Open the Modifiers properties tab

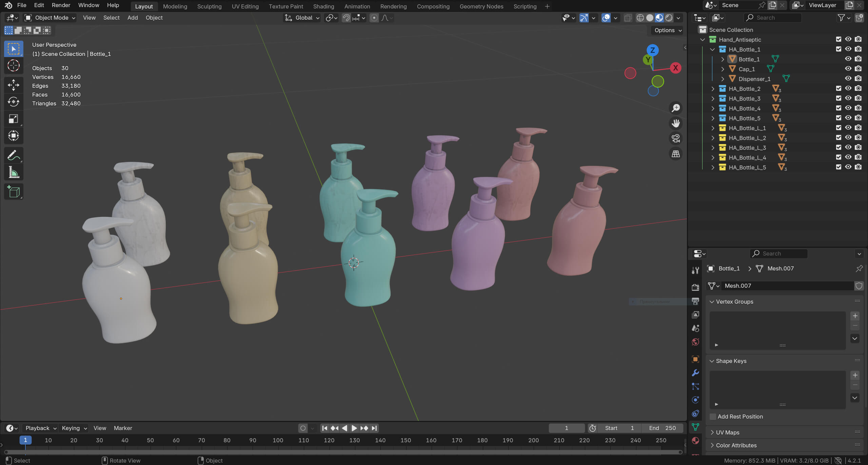(695, 373)
